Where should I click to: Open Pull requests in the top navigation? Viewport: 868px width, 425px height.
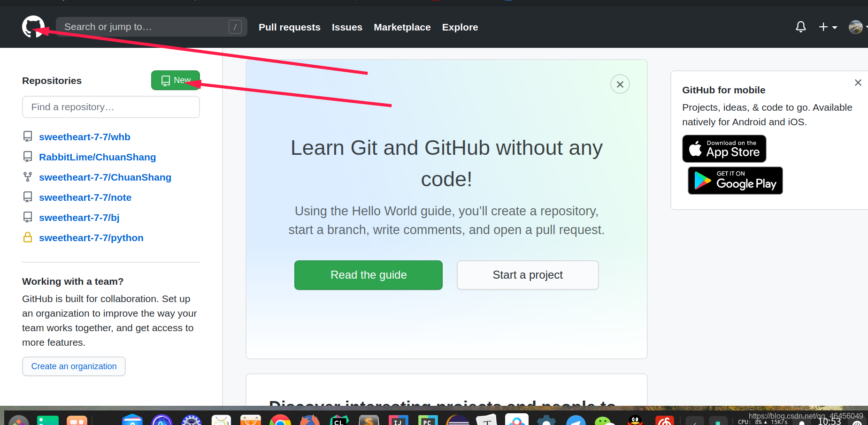pyautogui.click(x=290, y=27)
